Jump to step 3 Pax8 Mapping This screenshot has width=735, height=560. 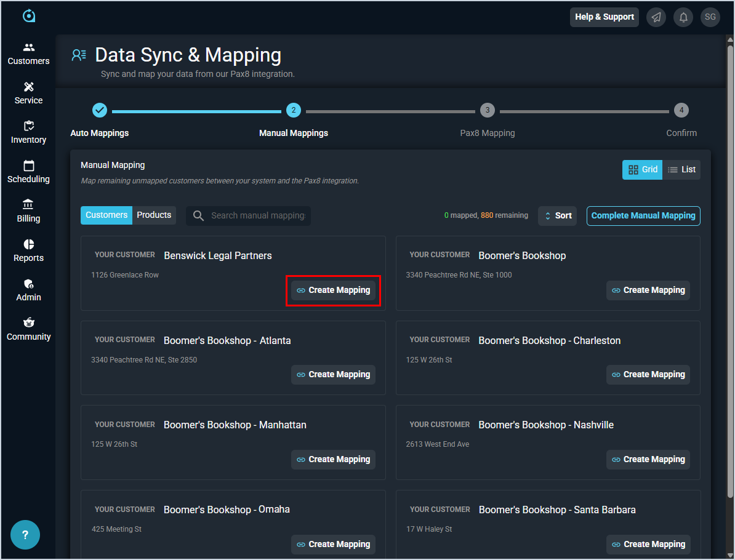click(x=487, y=110)
